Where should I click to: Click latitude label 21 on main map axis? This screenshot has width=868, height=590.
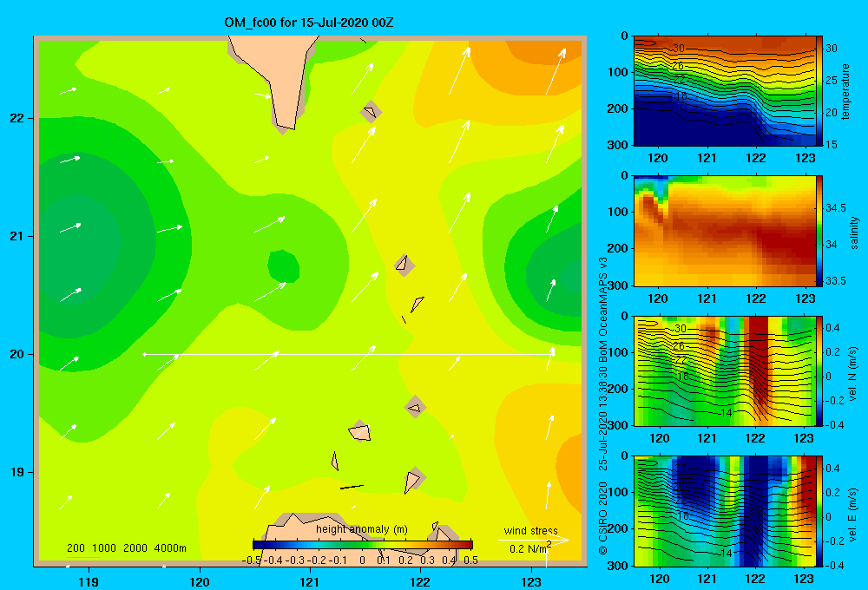pyautogui.click(x=17, y=236)
